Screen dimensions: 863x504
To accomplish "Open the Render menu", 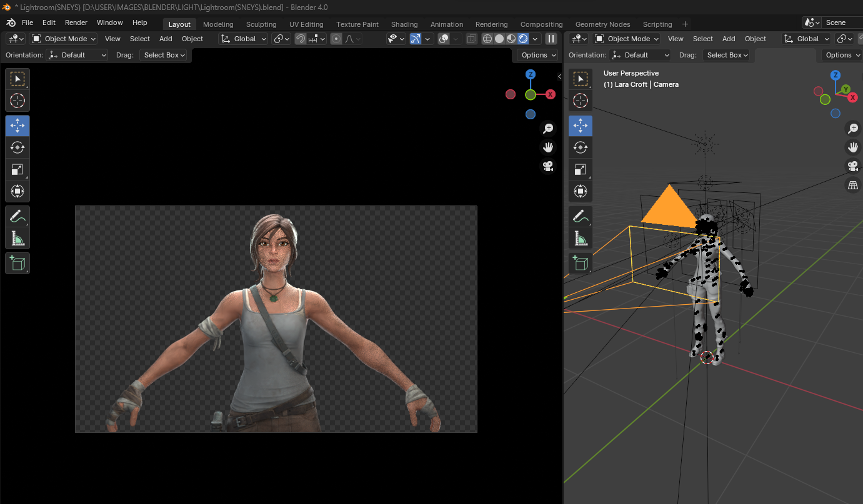I will point(76,22).
